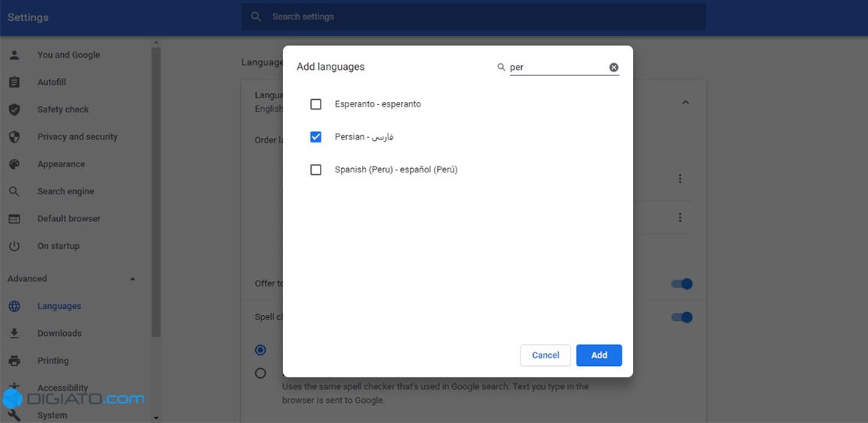Image resolution: width=868 pixels, height=423 pixels.
Task: Click the You and Google person icon
Action: tap(14, 55)
